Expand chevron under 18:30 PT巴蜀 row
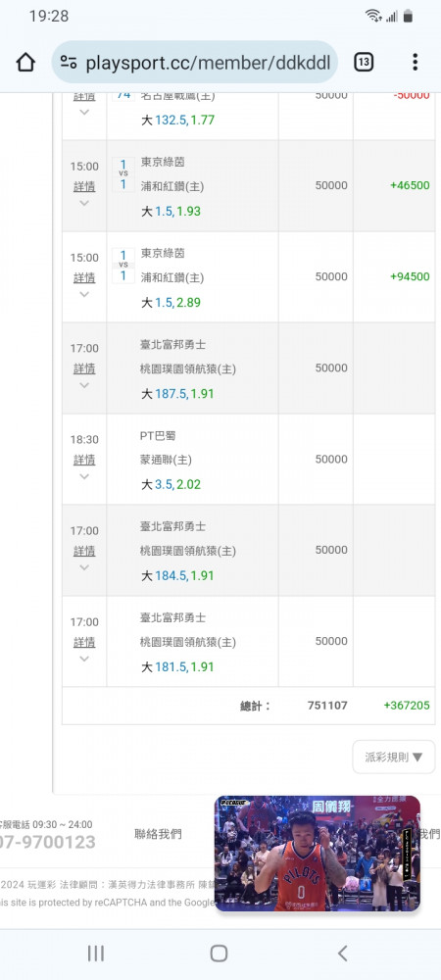The image size is (441, 980). pyautogui.click(x=84, y=476)
